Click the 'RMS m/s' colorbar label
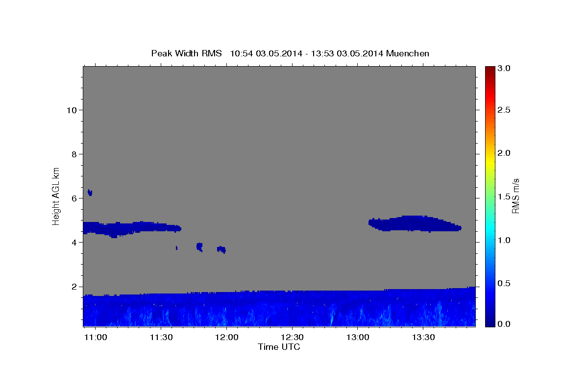 515,195
